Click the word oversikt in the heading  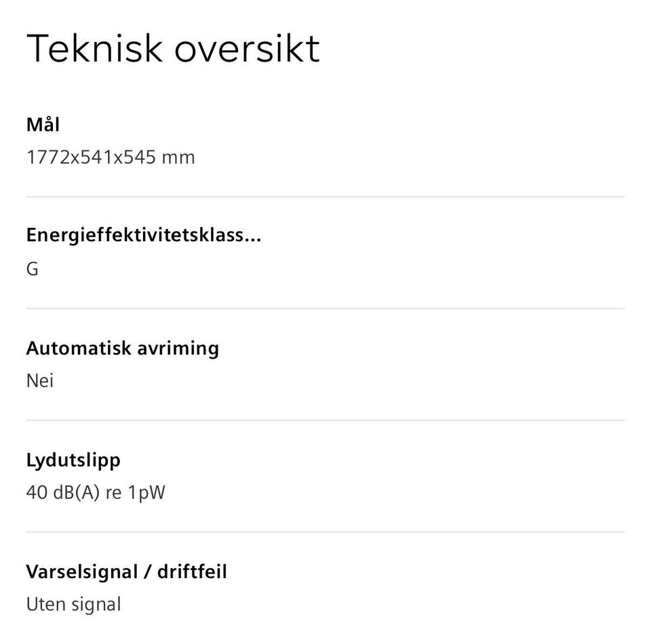click(247, 49)
